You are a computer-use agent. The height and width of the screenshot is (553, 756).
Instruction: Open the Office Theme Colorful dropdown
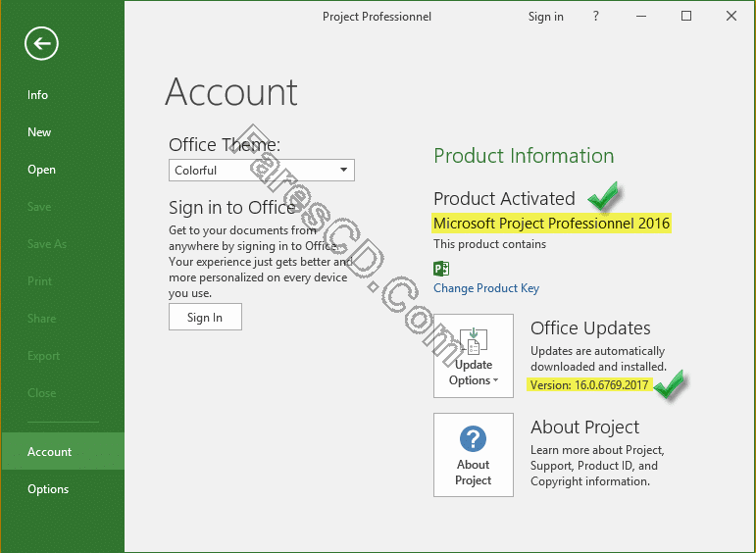(262, 171)
